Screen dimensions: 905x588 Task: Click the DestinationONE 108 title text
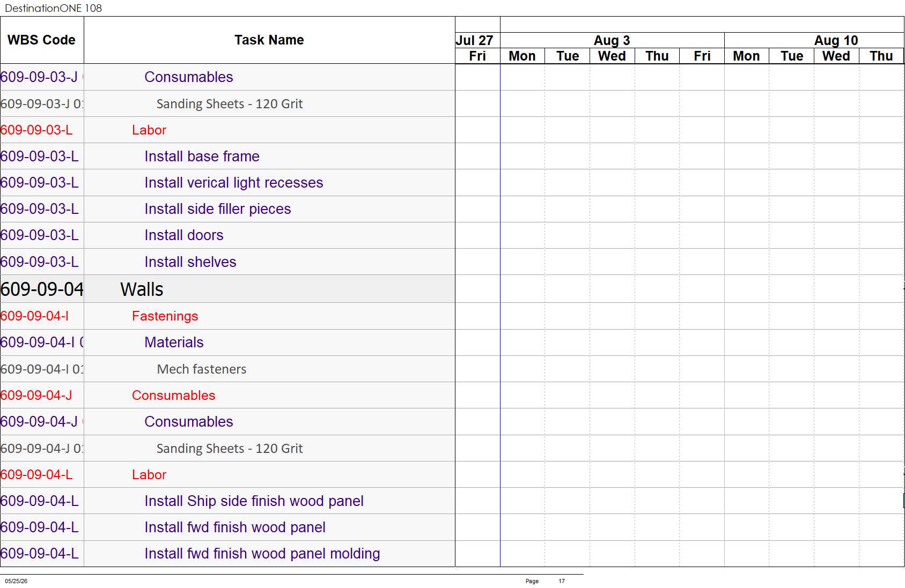tap(53, 8)
